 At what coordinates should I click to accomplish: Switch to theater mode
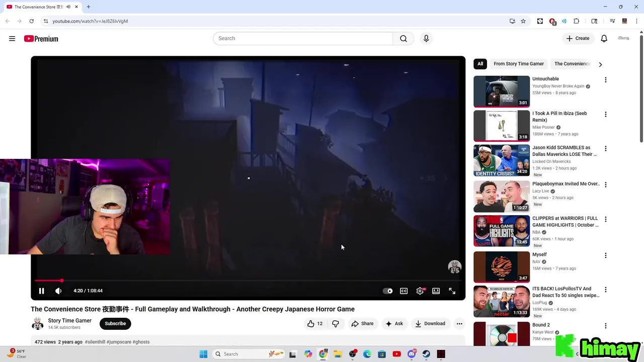point(436,291)
